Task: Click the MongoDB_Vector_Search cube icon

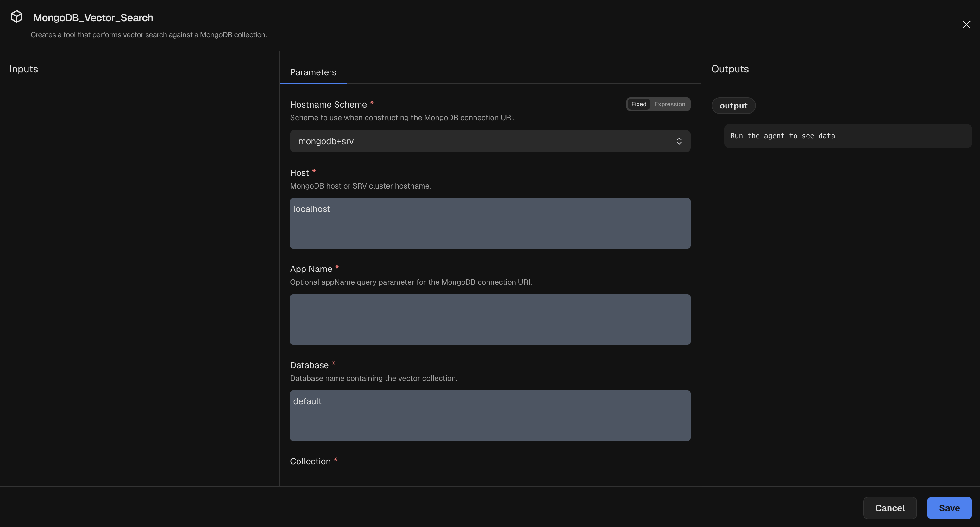Action: 17,16
